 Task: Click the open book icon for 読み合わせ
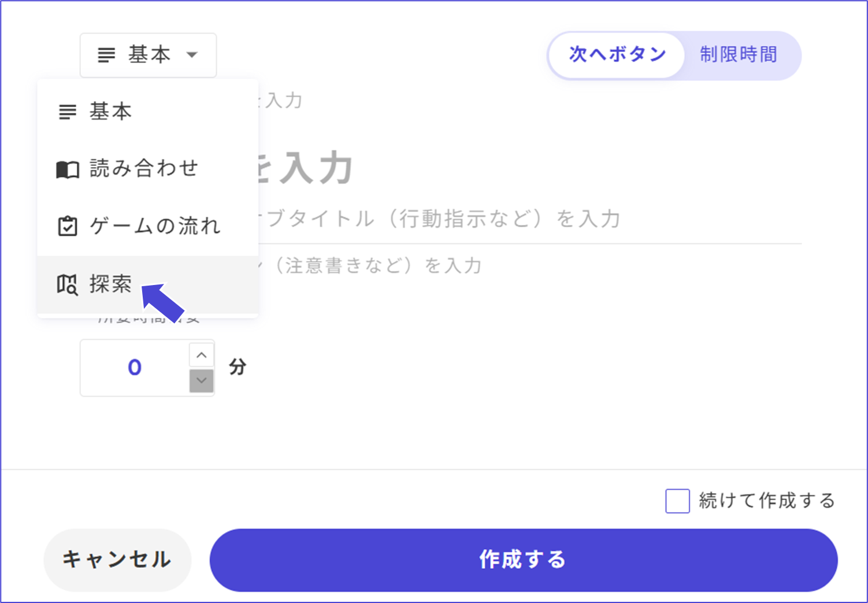pyautogui.click(x=68, y=169)
